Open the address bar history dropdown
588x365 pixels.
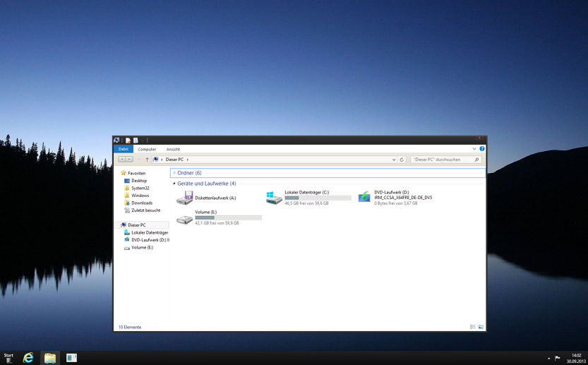(x=394, y=160)
